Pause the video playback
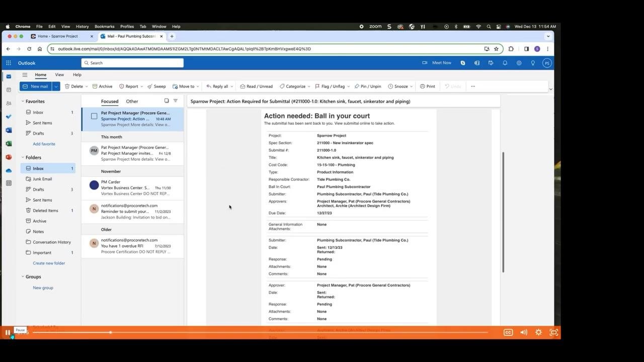The width and height of the screenshot is (644, 362). tap(8, 332)
